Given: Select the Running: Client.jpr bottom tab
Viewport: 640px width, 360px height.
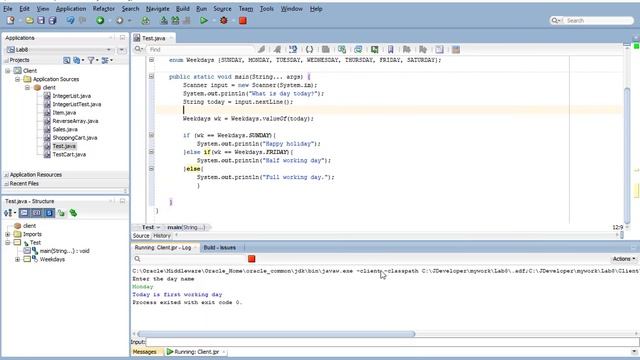Looking at the screenshot, I should click(x=196, y=352).
